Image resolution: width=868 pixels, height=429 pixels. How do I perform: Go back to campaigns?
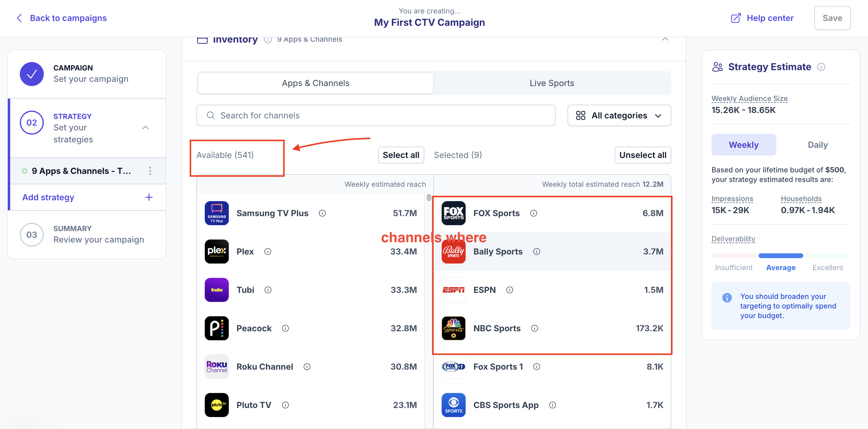[62, 18]
